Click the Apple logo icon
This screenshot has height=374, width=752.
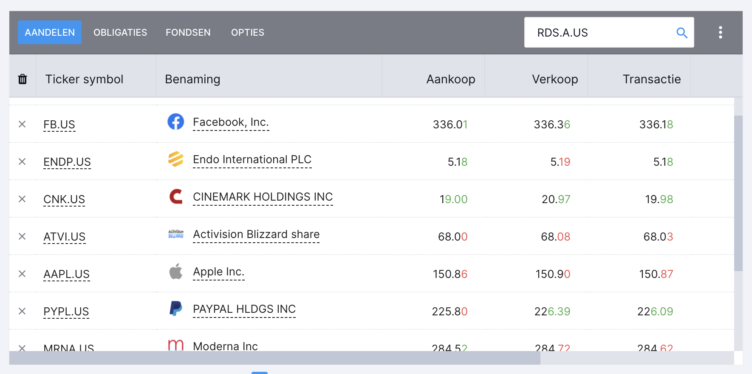point(176,271)
